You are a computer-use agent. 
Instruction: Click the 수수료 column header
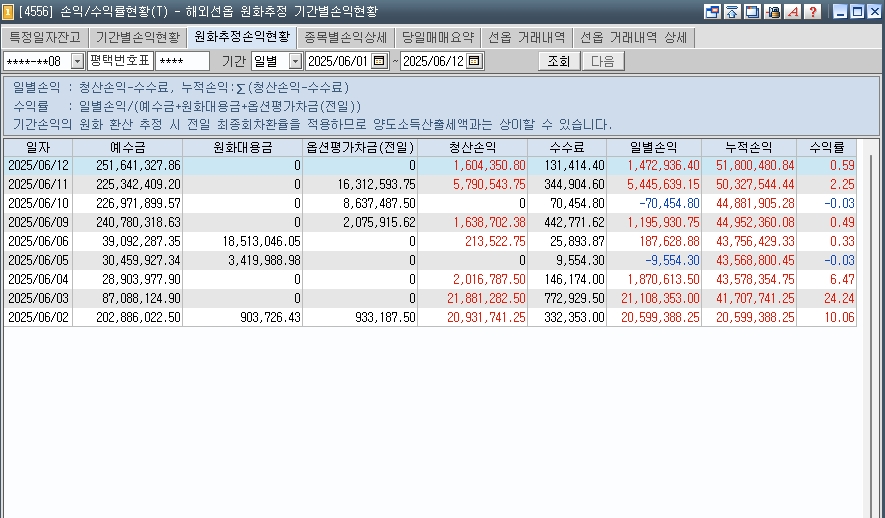coord(567,148)
